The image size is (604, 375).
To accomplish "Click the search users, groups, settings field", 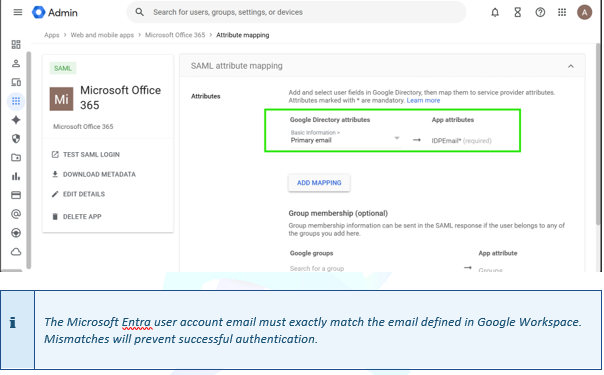I will (296, 12).
